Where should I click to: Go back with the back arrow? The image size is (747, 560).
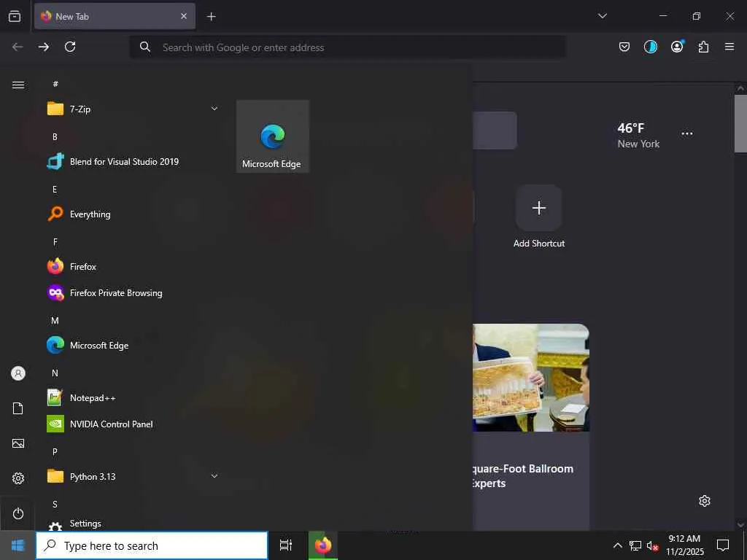18,47
